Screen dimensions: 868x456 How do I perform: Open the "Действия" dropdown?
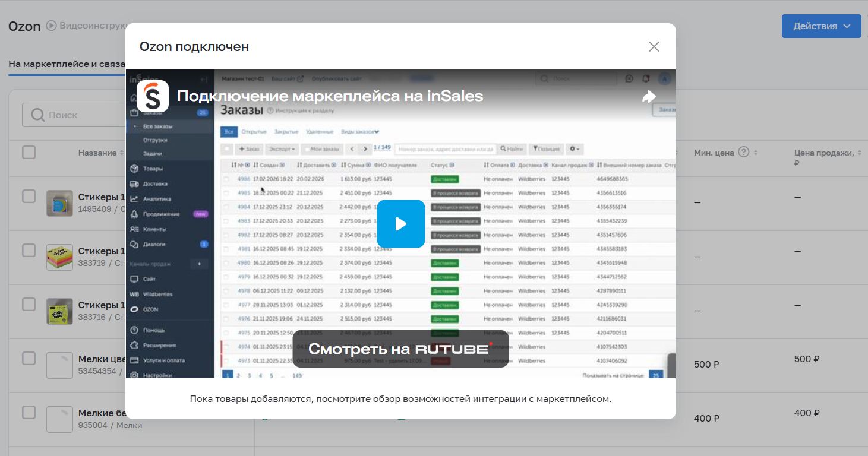(822, 26)
